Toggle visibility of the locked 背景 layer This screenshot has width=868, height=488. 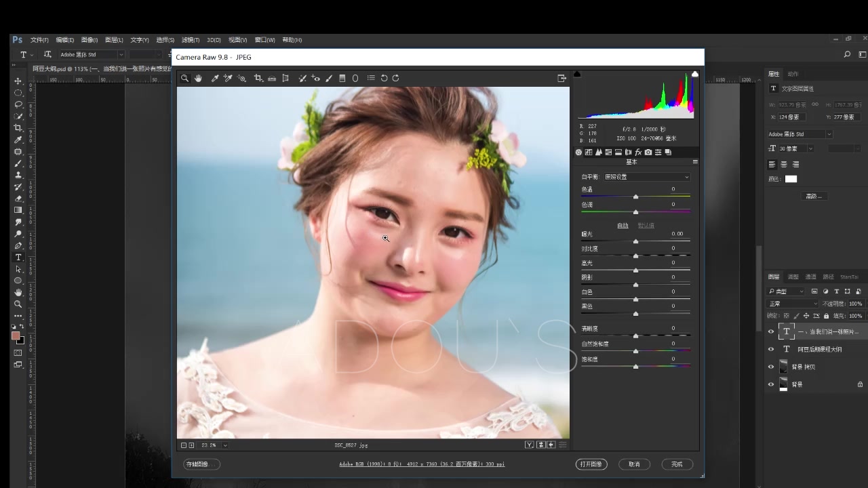[770, 384]
